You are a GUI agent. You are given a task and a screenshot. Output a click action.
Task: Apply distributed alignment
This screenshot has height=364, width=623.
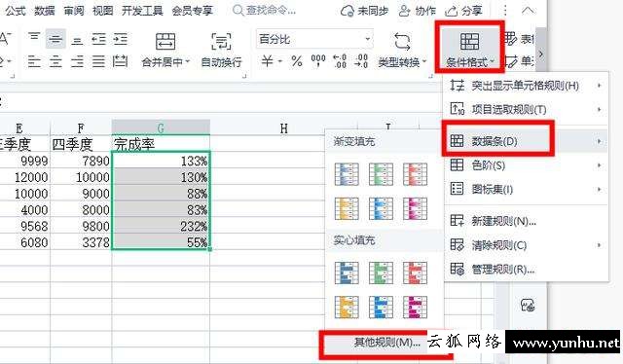tap(120, 61)
